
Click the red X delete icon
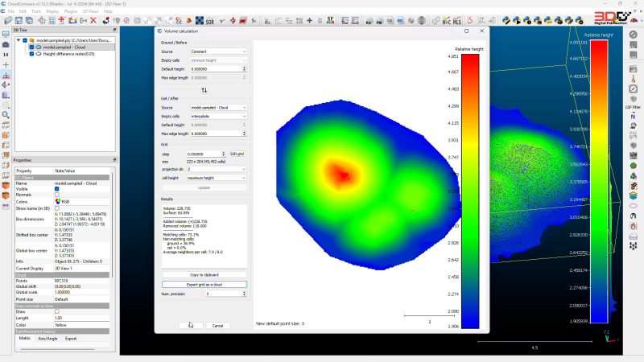93,21
